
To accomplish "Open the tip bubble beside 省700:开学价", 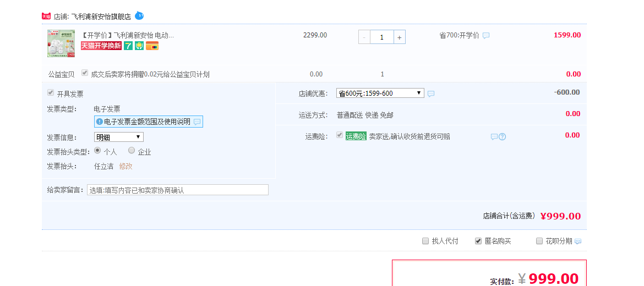I will pyautogui.click(x=486, y=36).
